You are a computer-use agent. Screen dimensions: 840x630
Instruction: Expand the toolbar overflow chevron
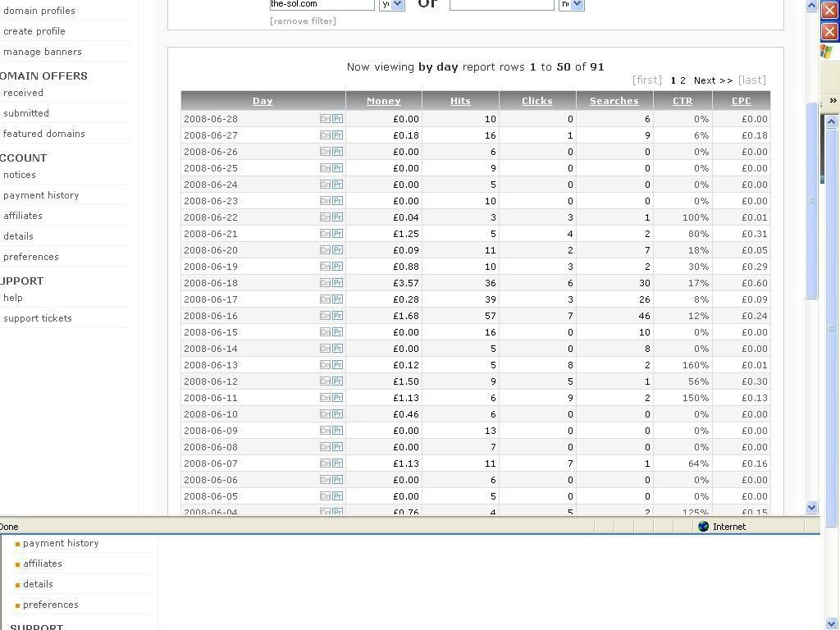coord(833,101)
